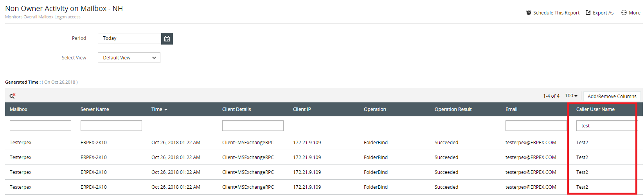
Task: Open the Period calendar picker icon
Action: 167,38
